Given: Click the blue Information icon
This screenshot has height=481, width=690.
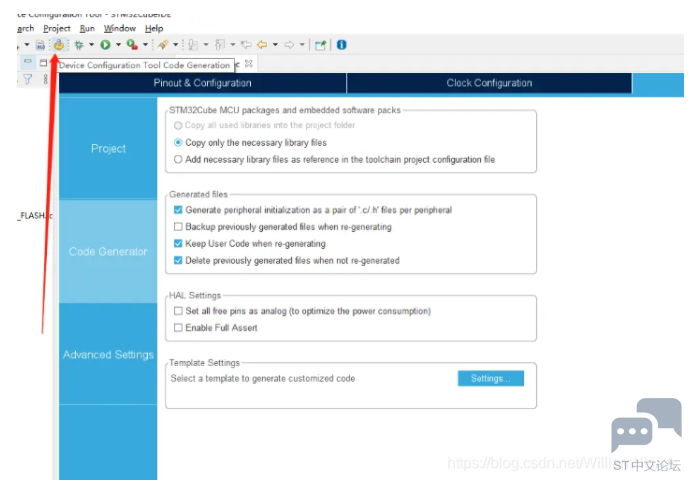Looking at the screenshot, I should 341,44.
